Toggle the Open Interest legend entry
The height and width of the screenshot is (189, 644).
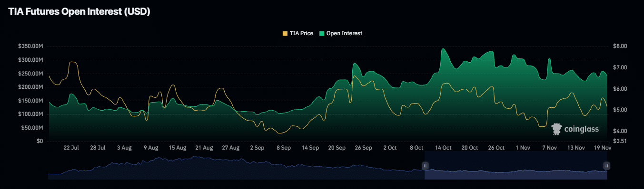[340, 33]
